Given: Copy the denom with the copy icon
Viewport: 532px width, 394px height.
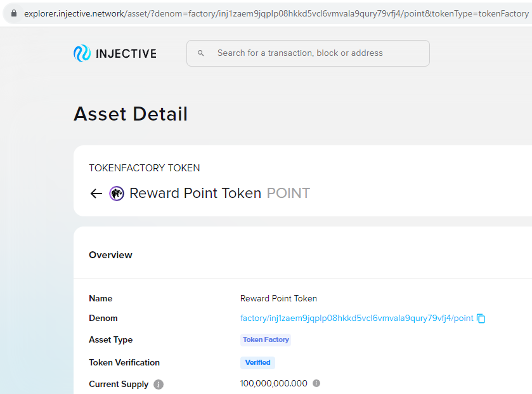Looking at the screenshot, I should (x=481, y=318).
